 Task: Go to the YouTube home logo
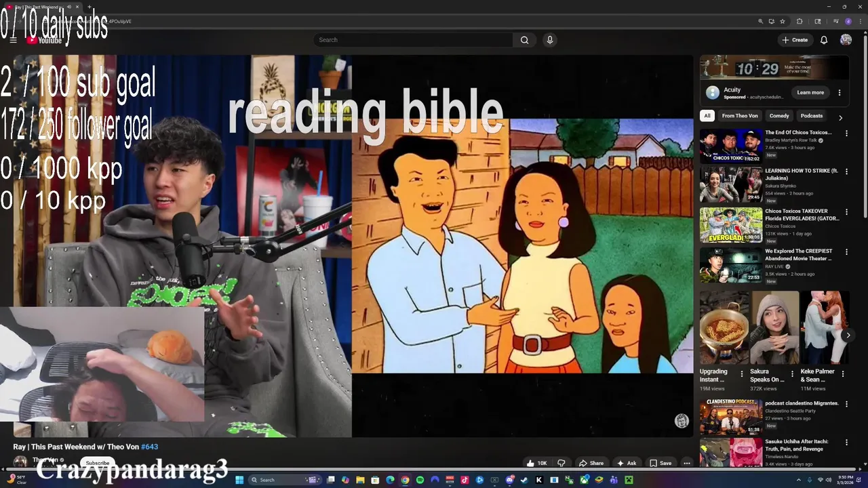pos(45,40)
